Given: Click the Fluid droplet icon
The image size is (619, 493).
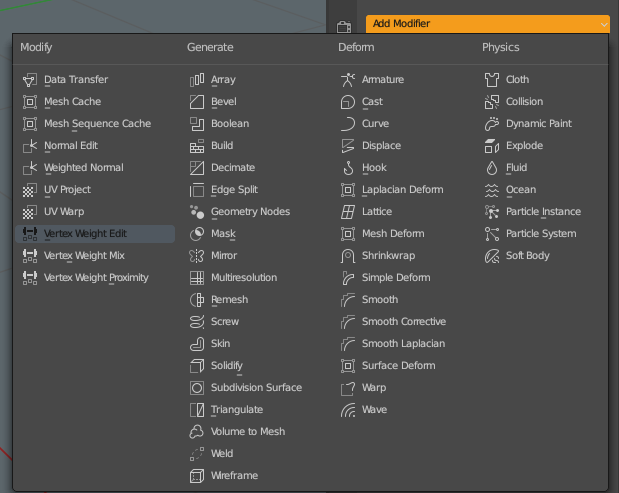Looking at the screenshot, I should (492, 168).
